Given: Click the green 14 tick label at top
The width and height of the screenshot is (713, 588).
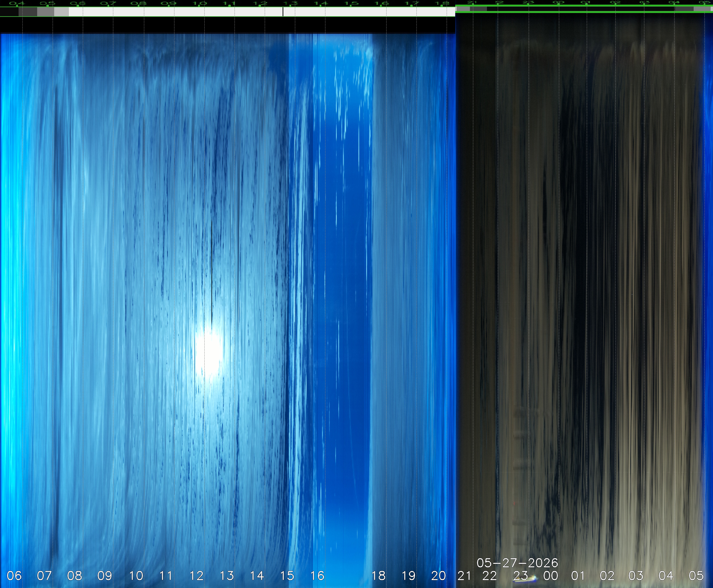Looking at the screenshot, I should pos(321,4).
